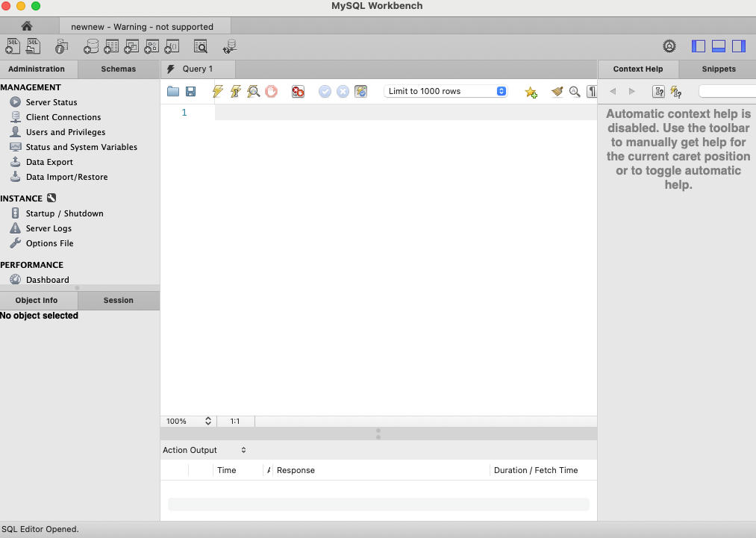Create a new view icon

click(x=131, y=46)
